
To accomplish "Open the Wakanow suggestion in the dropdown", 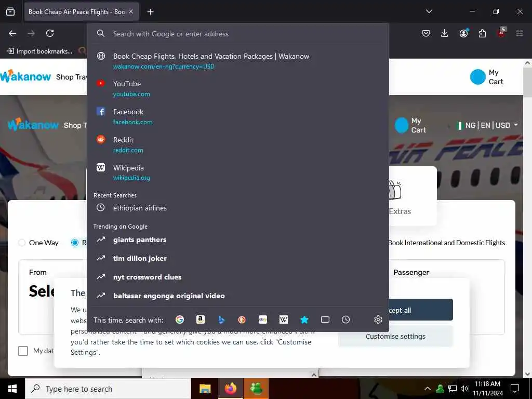I will point(238,61).
